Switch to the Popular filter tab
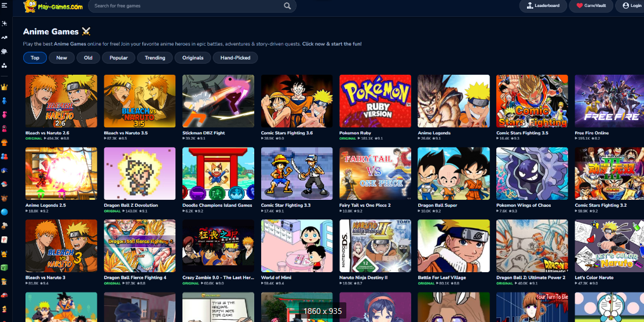The width and height of the screenshot is (644, 322). point(119,58)
